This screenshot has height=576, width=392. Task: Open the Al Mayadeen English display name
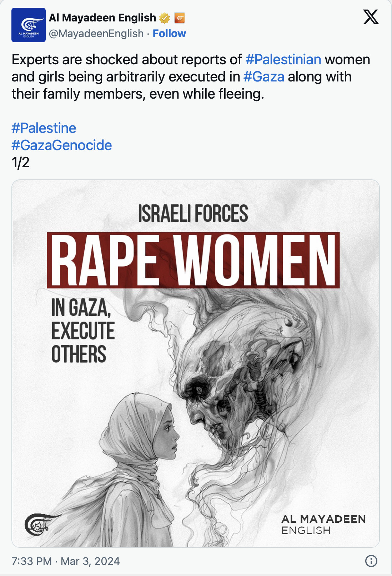point(102,18)
